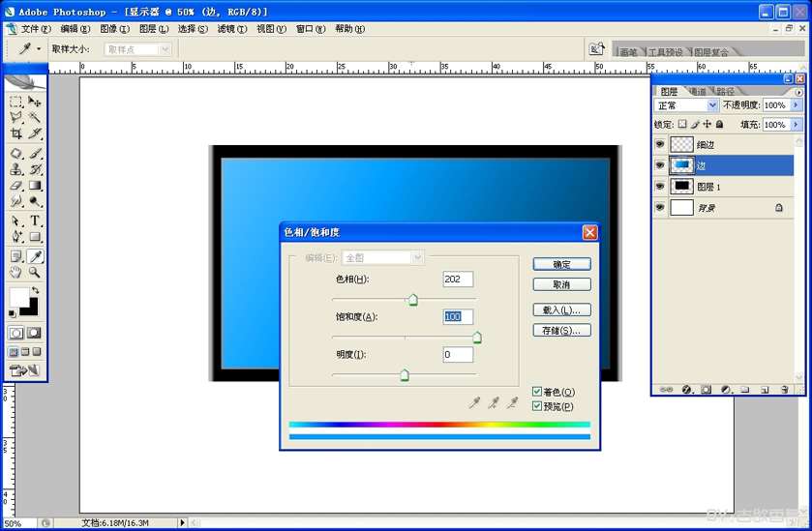The width and height of the screenshot is (812, 531).
Task: Hide the 图层 1 layer visibility eye
Action: (660, 187)
